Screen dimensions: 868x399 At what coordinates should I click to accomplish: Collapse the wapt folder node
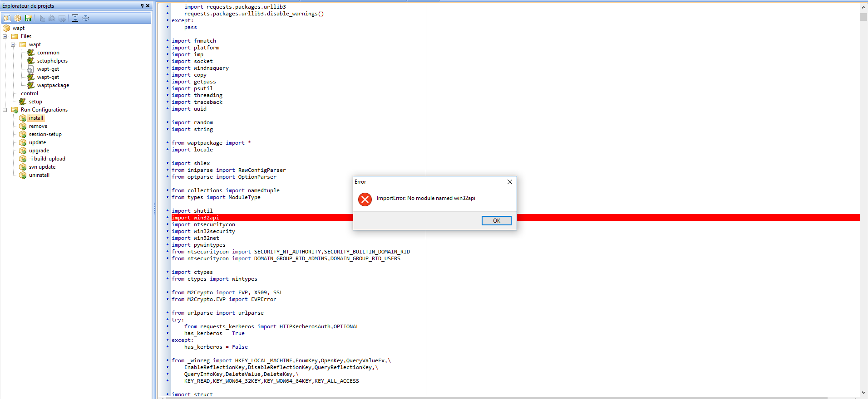pos(13,44)
